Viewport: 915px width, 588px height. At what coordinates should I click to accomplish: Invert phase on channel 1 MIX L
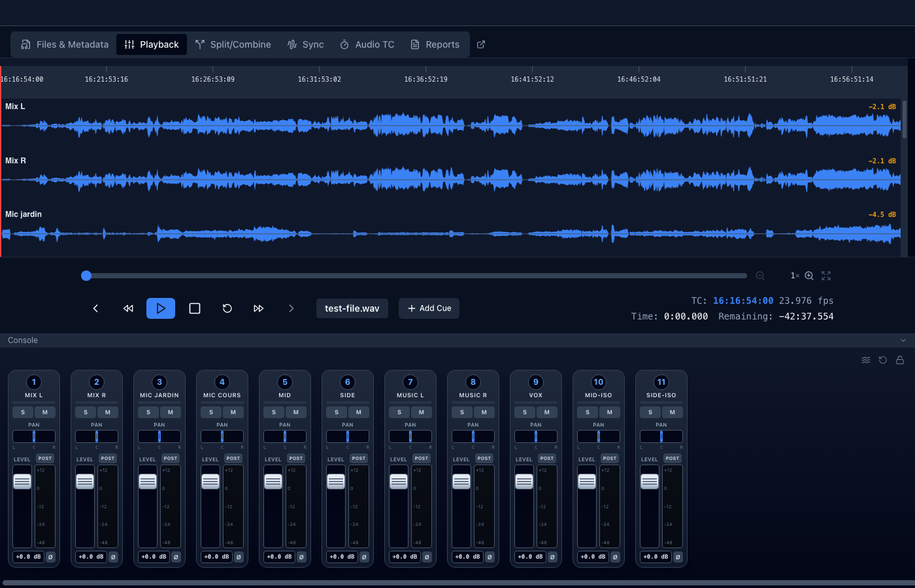coord(50,557)
